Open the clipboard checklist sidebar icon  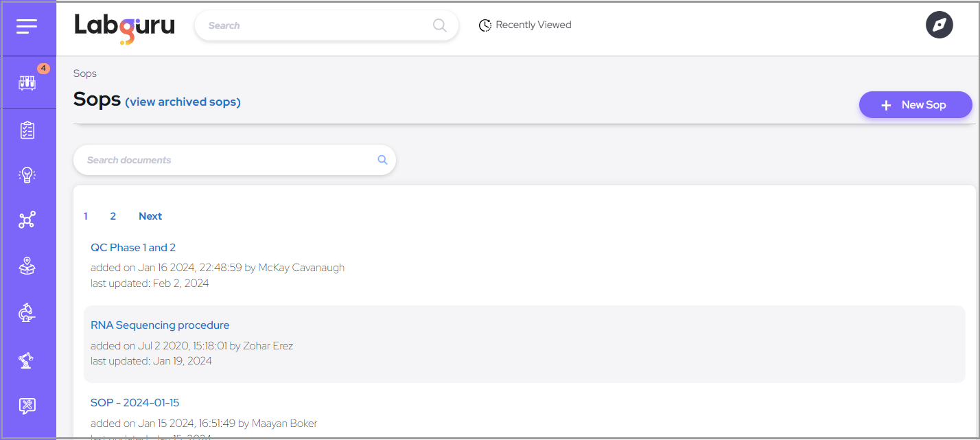pos(27,130)
